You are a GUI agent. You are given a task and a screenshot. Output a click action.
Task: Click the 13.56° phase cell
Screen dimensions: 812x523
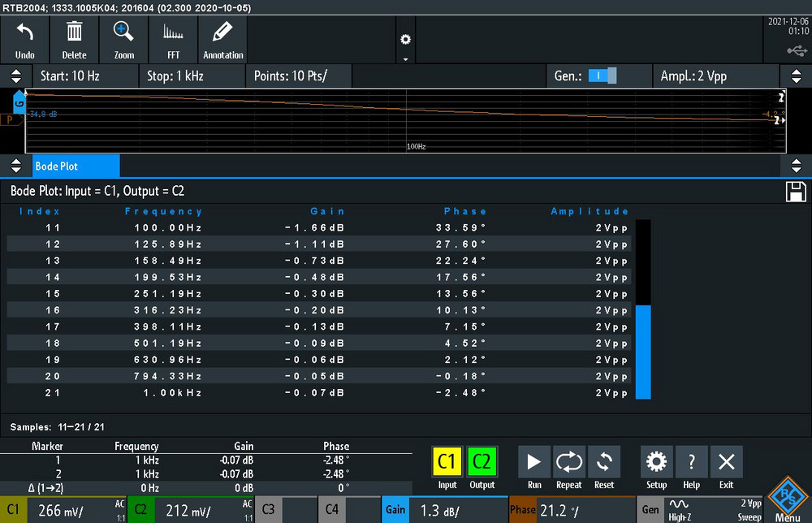[x=461, y=294]
